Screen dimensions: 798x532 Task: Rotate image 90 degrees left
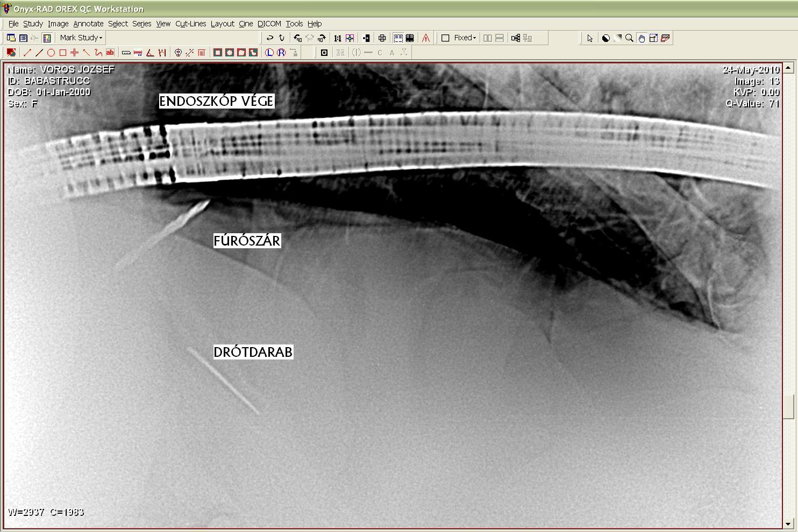coord(297,38)
